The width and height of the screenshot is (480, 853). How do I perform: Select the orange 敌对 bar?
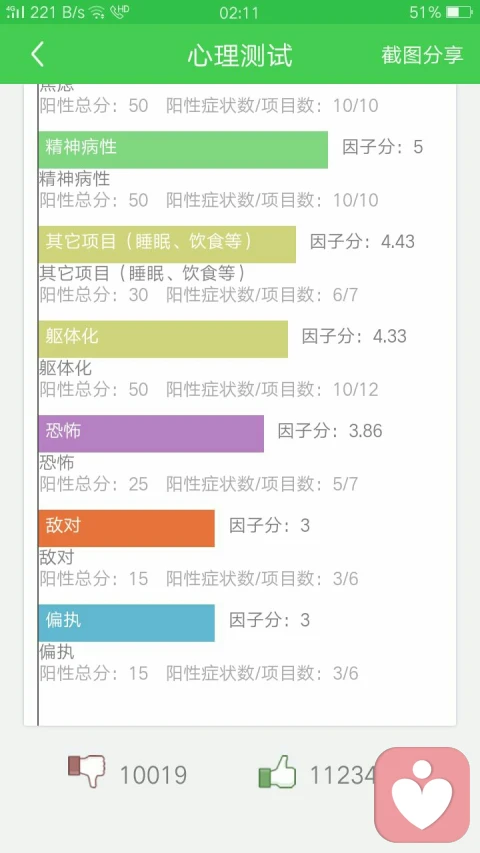(x=126, y=528)
